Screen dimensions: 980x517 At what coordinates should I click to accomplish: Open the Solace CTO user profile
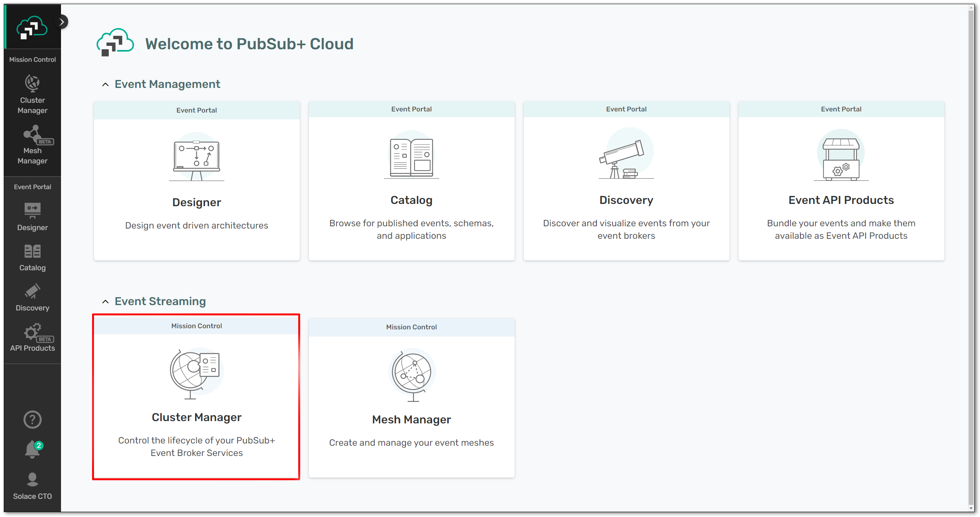point(32,486)
